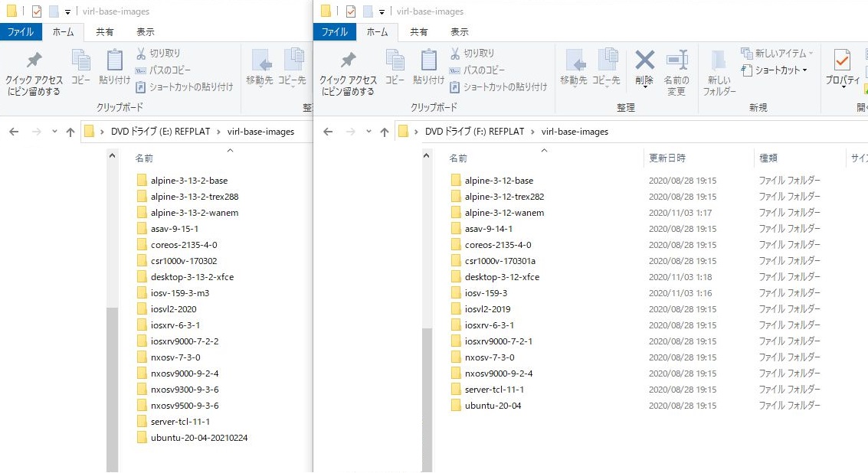Click Back arrow in right window
Image resolution: width=868 pixels, height=473 pixels.
click(328, 132)
